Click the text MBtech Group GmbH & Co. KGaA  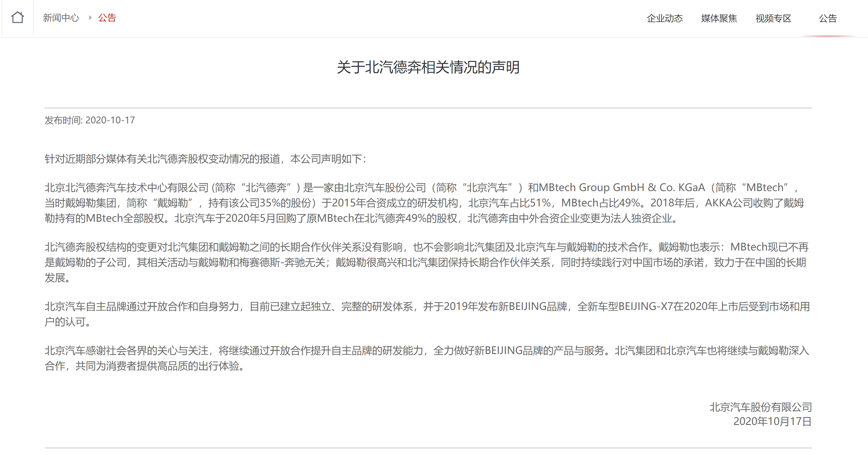(622, 187)
